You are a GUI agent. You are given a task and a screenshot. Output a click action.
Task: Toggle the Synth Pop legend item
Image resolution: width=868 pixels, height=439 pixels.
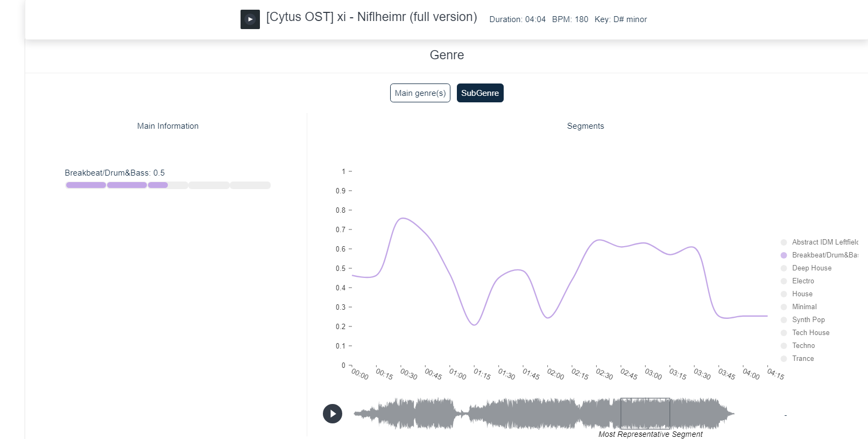[808, 320]
